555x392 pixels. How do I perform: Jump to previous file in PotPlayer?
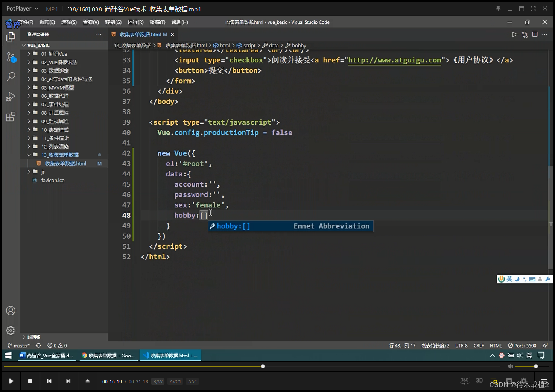49,381
